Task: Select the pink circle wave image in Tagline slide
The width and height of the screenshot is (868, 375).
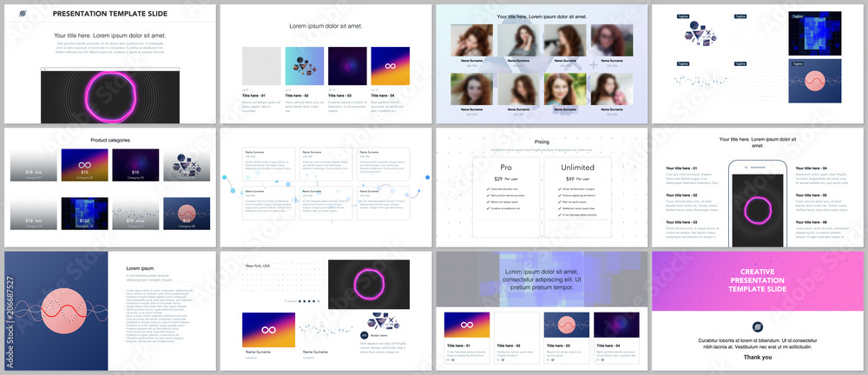Action: (815, 81)
